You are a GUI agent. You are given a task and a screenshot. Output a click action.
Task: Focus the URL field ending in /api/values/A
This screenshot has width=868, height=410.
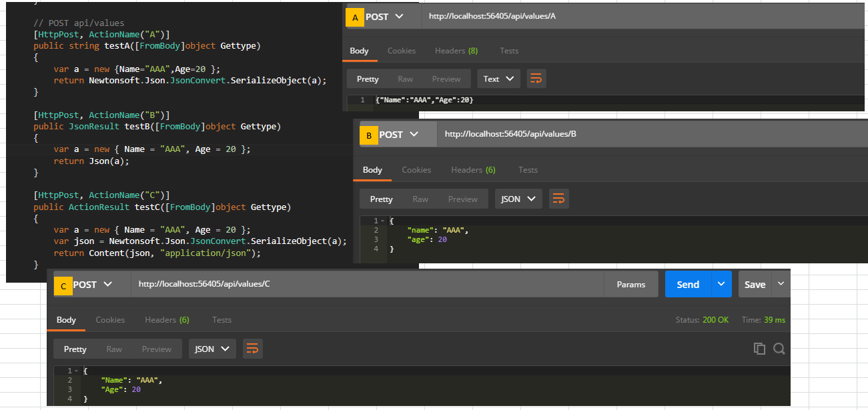644,17
